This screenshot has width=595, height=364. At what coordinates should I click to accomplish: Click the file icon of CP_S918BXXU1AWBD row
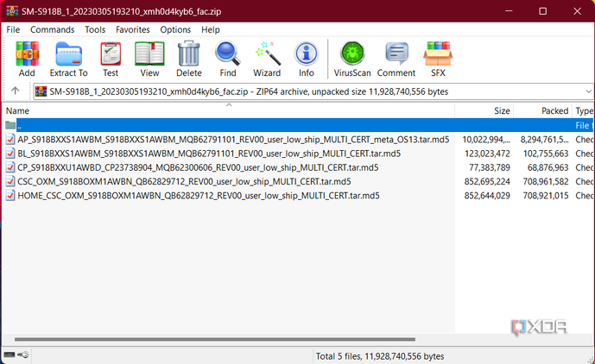tap(10, 167)
